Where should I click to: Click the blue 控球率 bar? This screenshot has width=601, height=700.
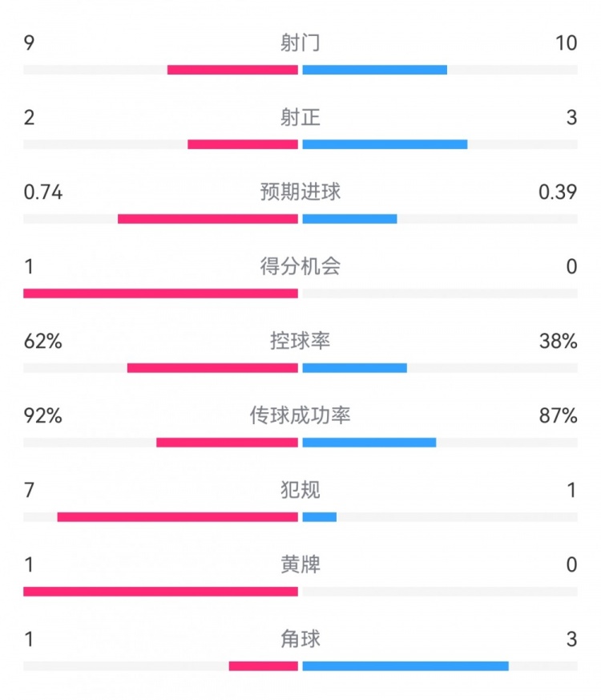tap(354, 368)
